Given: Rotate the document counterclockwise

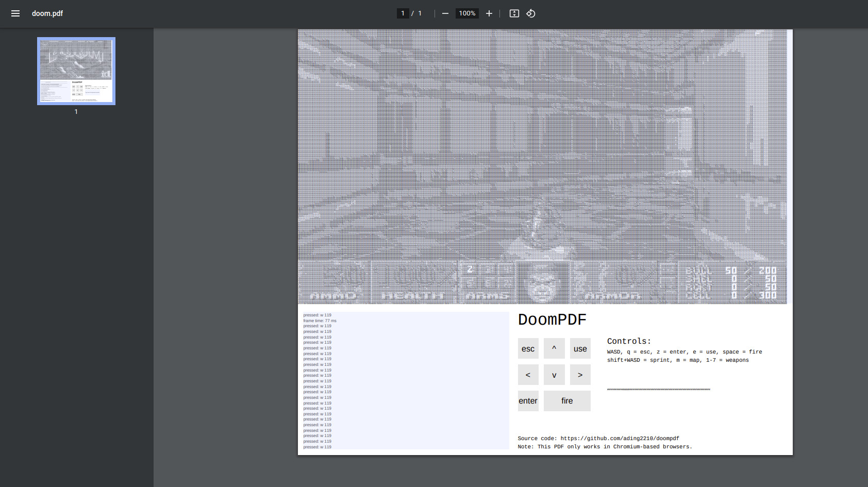Looking at the screenshot, I should coord(531,13).
